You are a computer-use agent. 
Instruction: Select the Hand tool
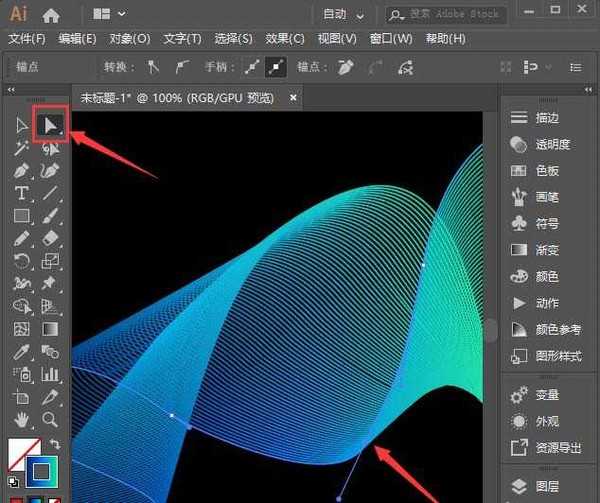(x=21, y=419)
